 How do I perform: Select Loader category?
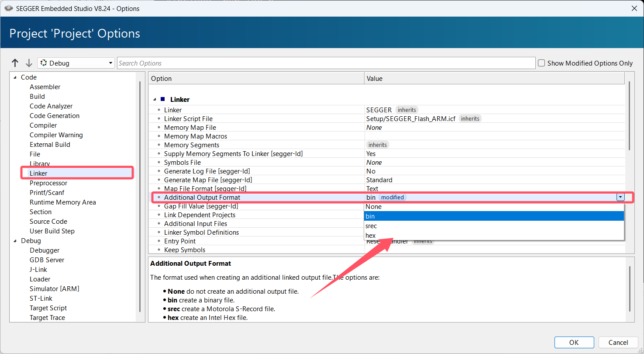[x=40, y=279]
